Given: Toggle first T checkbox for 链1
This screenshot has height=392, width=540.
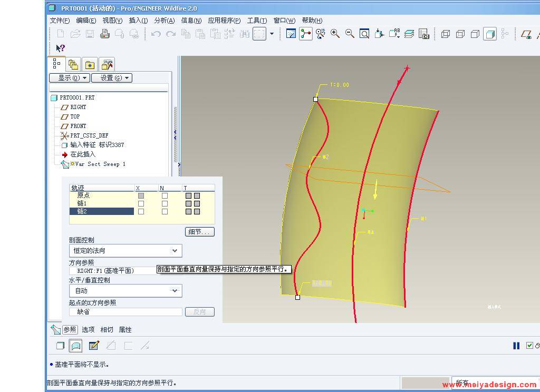Looking at the screenshot, I should [x=188, y=203].
